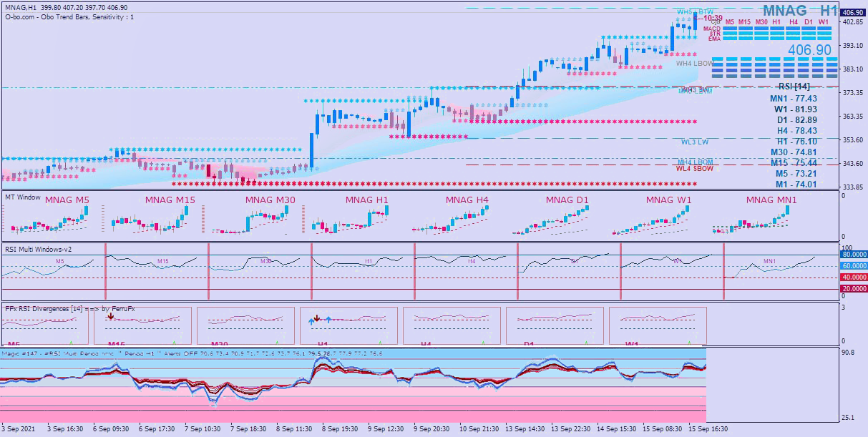Click the large MNAG H1 symbol title
The width and height of the screenshot is (868, 437).
pos(800,11)
